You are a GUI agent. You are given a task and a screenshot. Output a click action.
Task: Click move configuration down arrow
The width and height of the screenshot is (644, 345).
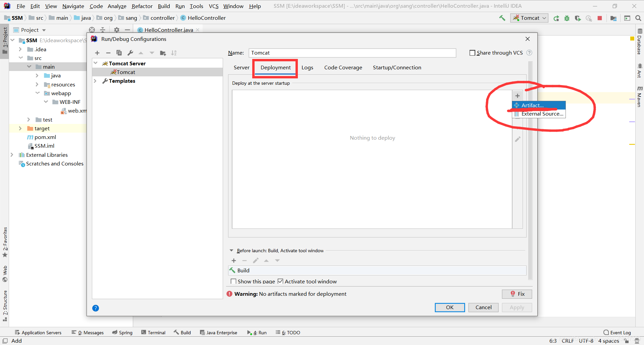click(x=152, y=53)
